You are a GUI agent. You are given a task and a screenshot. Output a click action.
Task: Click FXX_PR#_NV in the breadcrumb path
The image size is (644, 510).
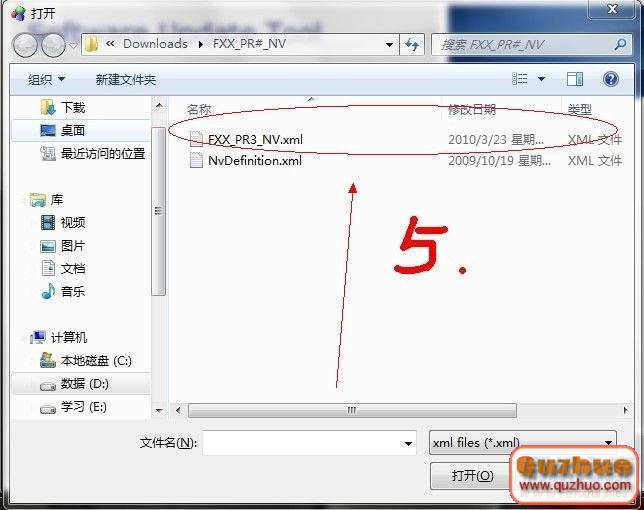click(249, 44)
